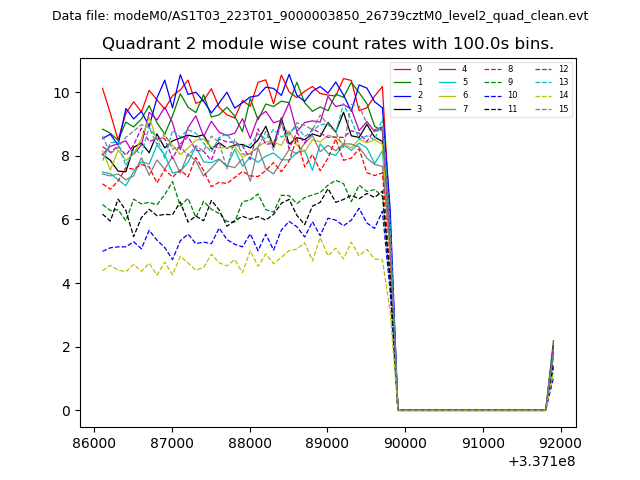Viewport: 640px width, 480px height.
Task: Click the y-axis tick label 0
Action: tap(66, 411)
